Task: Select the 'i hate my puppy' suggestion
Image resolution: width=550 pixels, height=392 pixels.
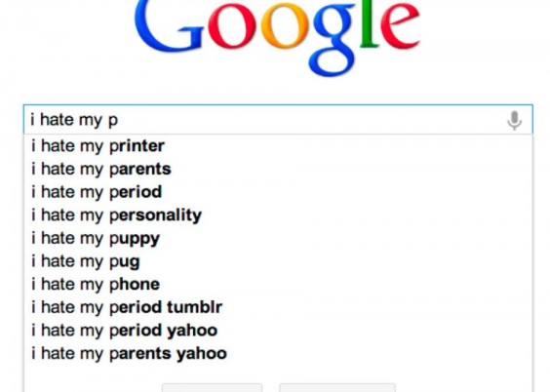Action: coord(278,239)
